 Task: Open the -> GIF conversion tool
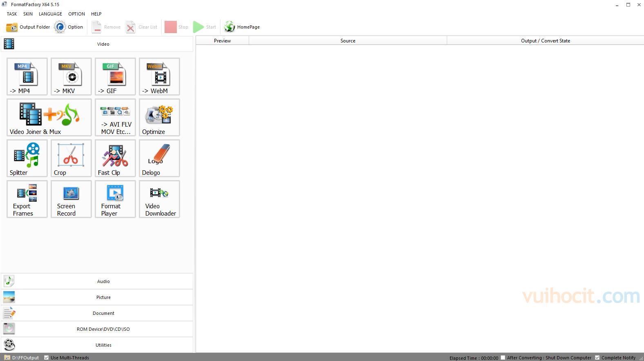[x=115, y=76]
